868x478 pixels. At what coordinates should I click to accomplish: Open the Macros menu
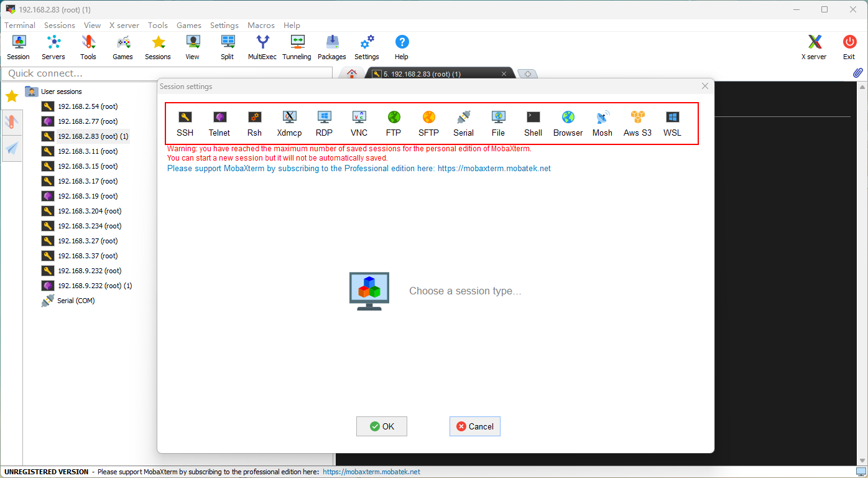point(261,26)
